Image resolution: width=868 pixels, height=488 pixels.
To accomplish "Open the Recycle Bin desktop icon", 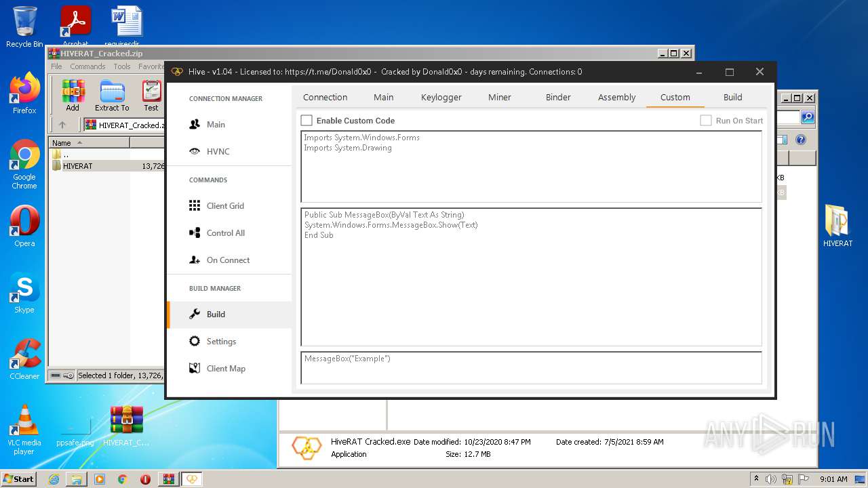I will 24,27.
